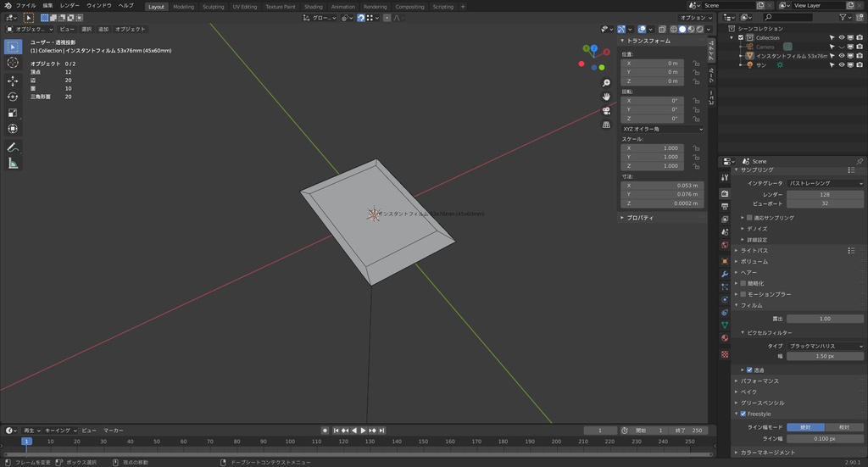
Task: Select 相対 line width mode
Action: click(x=843, y=427)
